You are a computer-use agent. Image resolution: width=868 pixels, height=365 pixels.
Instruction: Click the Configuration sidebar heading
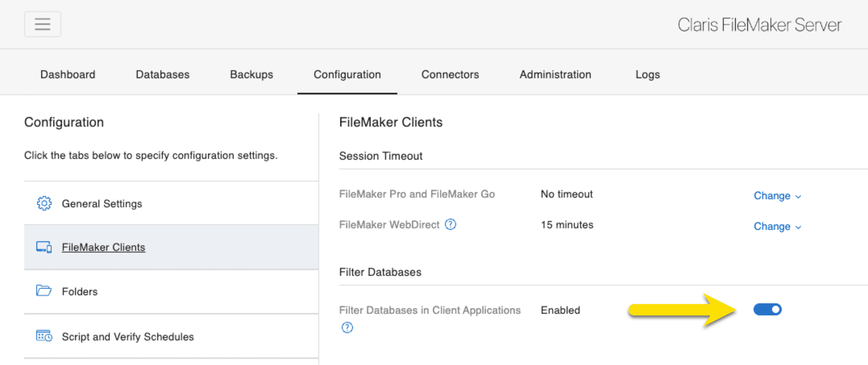tap(64, 122)
